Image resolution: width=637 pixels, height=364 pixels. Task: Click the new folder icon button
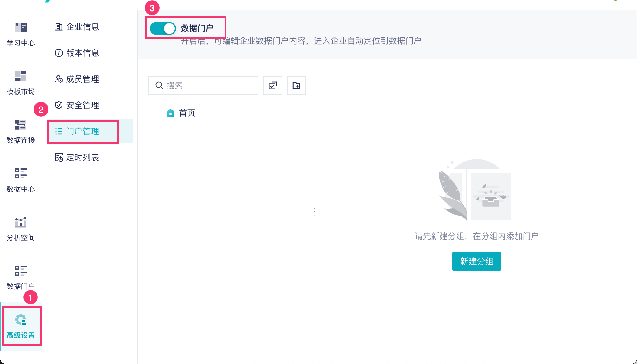coord(296,86)
